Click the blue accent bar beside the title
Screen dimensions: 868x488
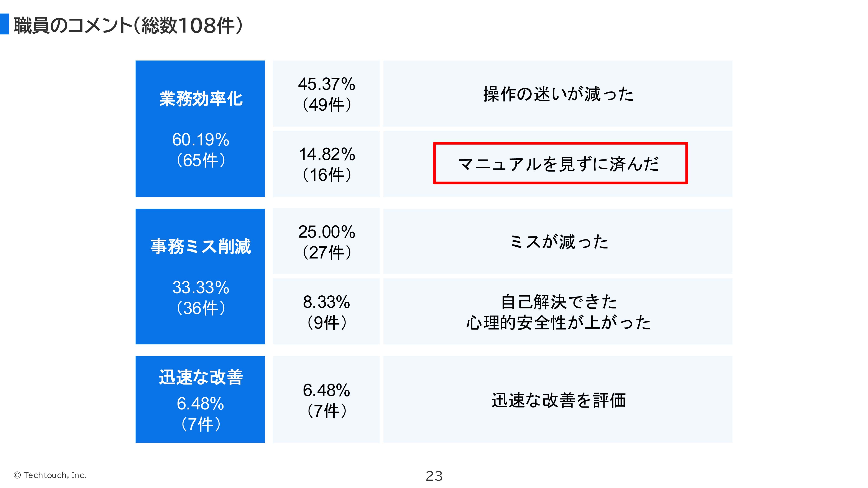[x=4, y=24]
